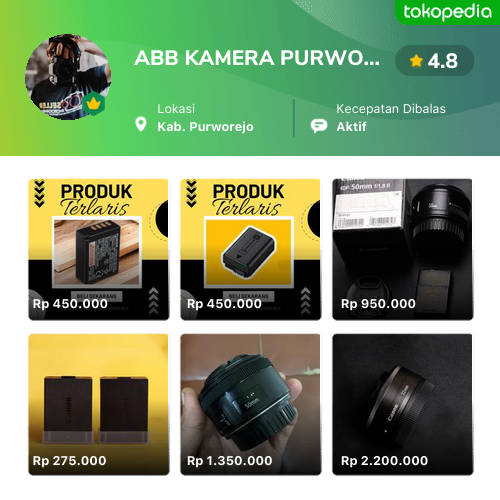500x500 pixels.
Task: Click the chat bubble reply-speed icon
Action: coord(319,126)
